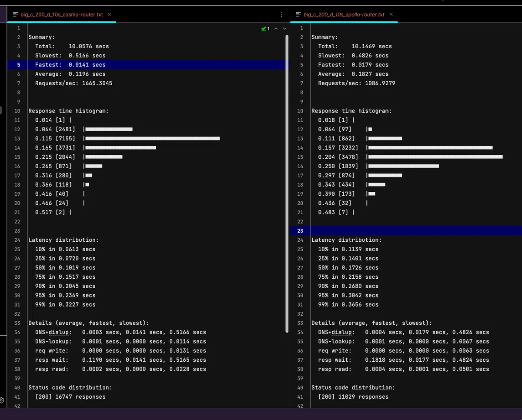This screenshot has height=420, width=522.
Task: Click the left tool window stripe handle
Action: point(1,110)
